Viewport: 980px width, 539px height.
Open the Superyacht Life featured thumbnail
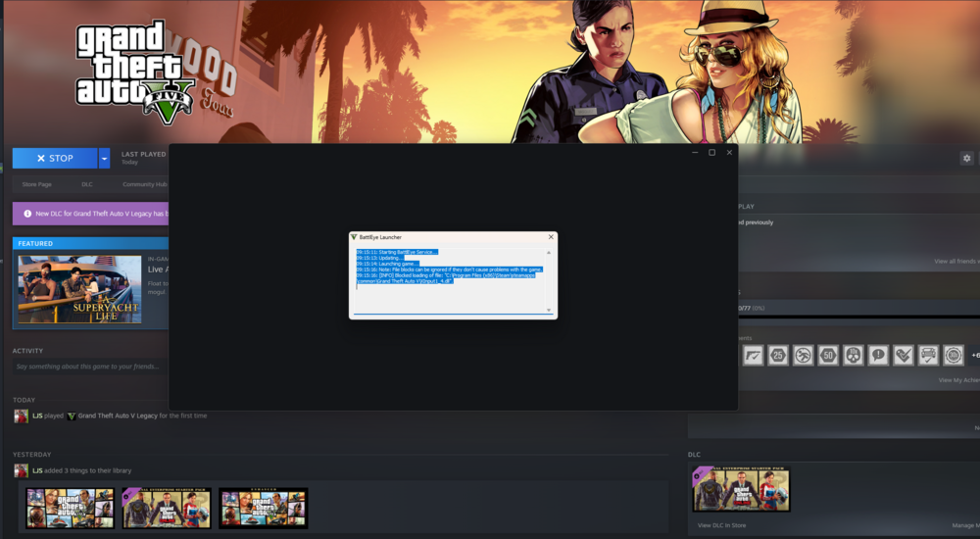(79, 289)
